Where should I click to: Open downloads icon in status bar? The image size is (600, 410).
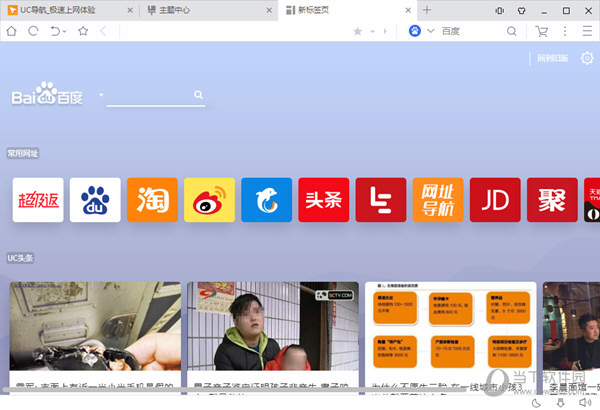click(560, 403)
